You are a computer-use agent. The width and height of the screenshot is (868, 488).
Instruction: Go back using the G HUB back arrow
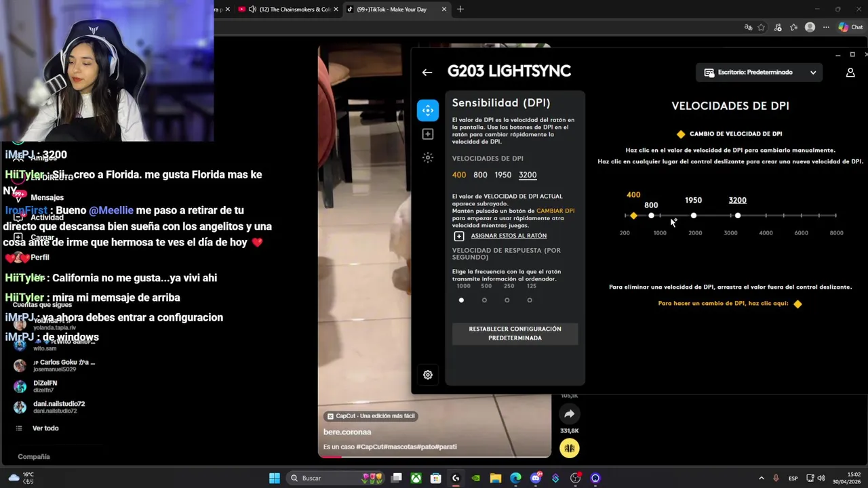click(427, 72)
